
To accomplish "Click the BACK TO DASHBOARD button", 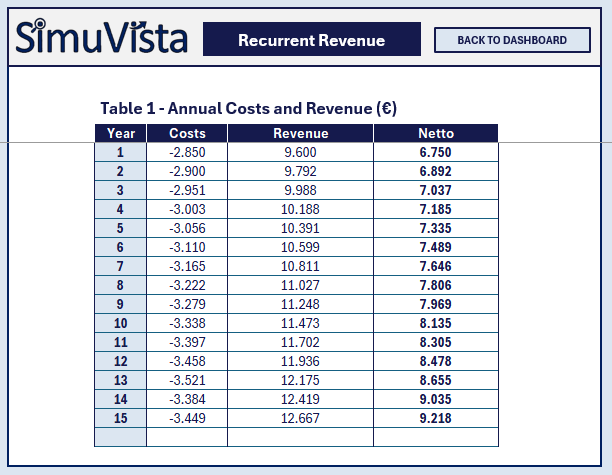I will tap(511, 40).
